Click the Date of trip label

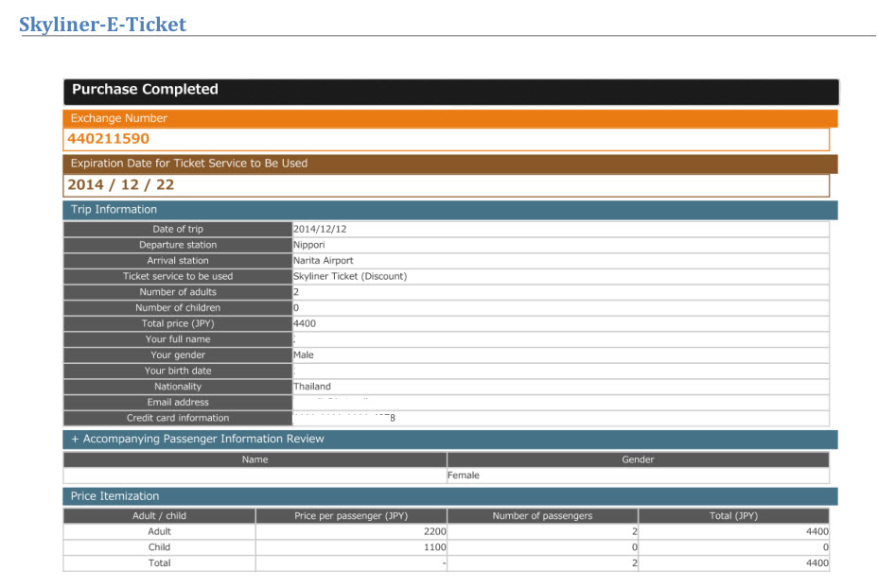pyautogui.click(x=178, y=229)
